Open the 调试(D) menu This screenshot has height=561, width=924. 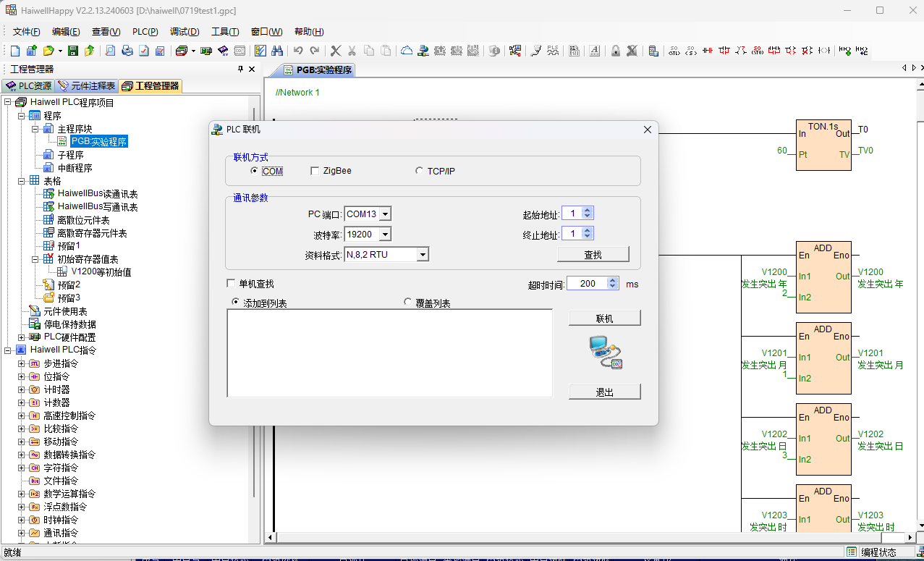pyautogui.click(x=185, y=32)
